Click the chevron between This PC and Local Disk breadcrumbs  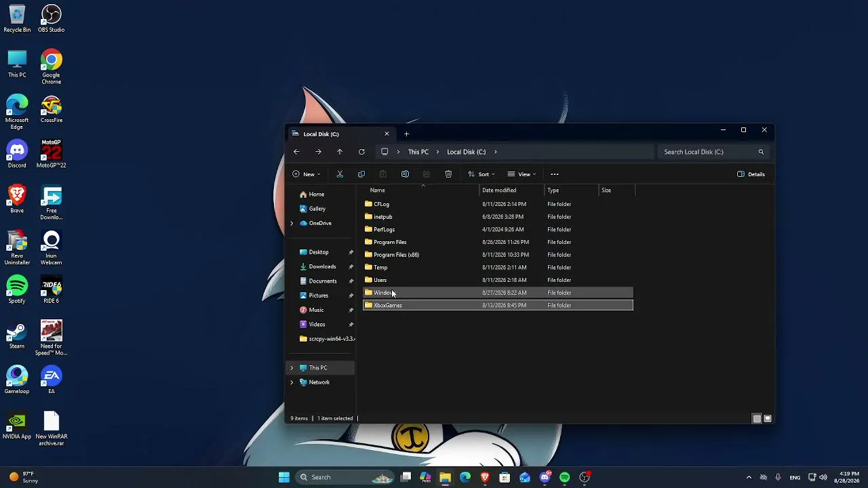point(437,152)
